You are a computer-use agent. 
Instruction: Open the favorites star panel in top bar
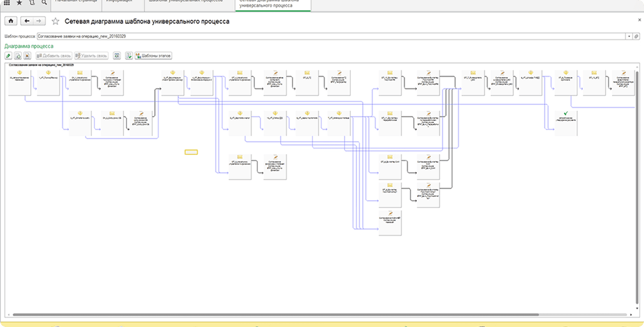pyautogui.click(x=19, y=2)
